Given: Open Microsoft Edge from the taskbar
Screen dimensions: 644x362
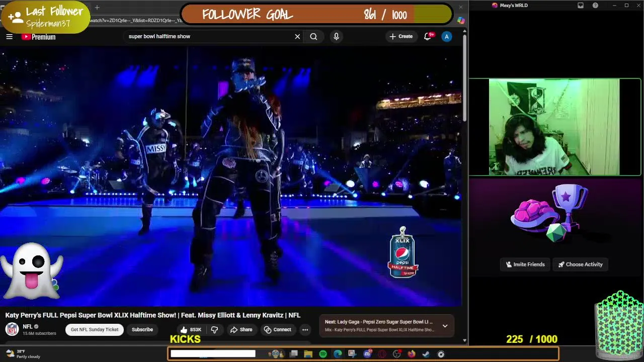Looking at the screenshot, I should 338,354.
